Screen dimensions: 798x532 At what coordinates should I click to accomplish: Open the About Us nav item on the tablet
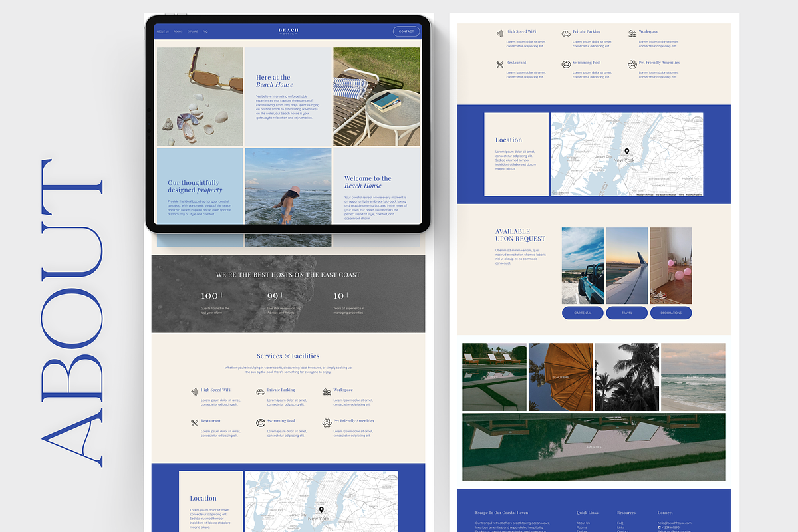[x=162, y=31]
